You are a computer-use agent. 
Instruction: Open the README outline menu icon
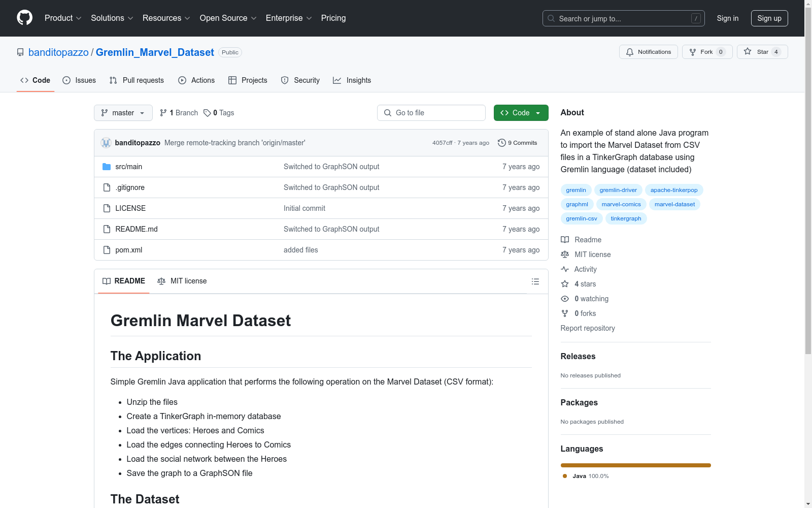(535, 281)
